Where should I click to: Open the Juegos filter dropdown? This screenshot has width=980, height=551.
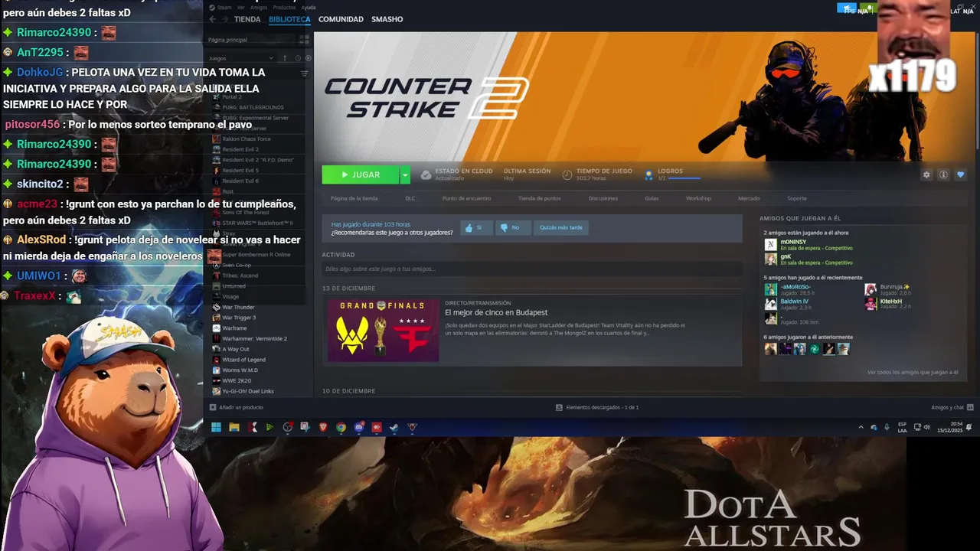click(240, 58)
